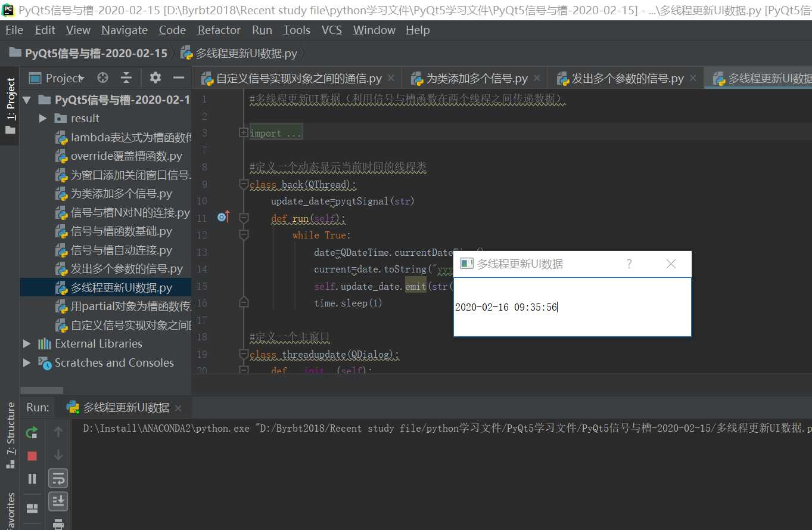Open the Navigate menu
The image size is (812, 530).
(125, 30)
